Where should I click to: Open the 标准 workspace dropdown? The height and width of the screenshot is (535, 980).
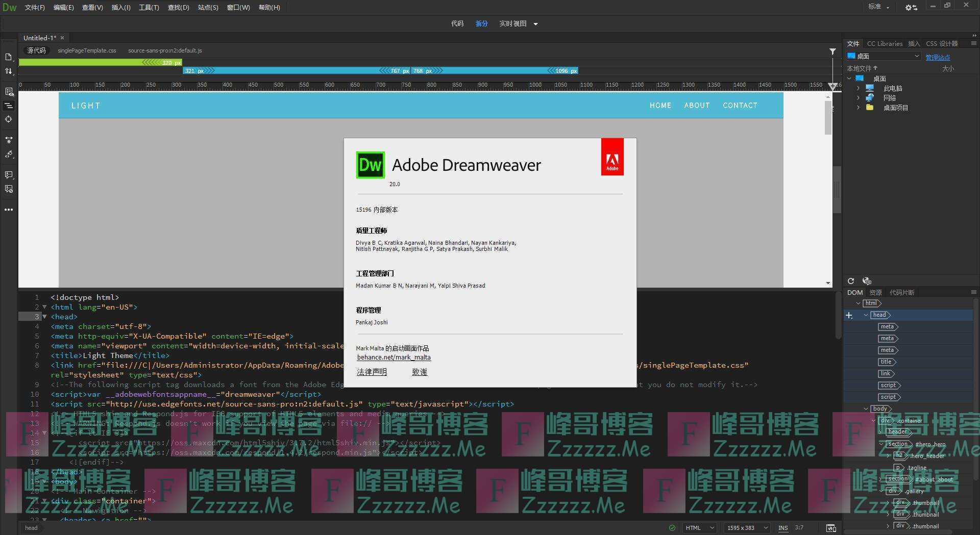coord(878,7)
